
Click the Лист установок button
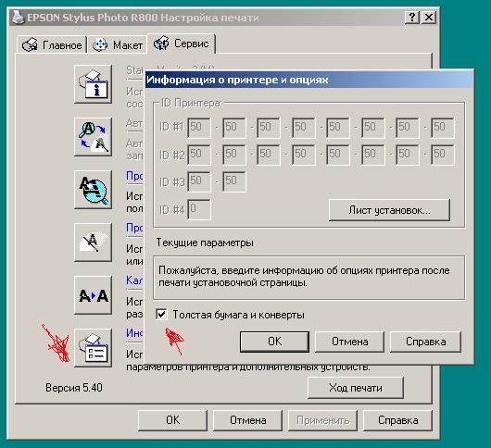(x=389, y=210)
